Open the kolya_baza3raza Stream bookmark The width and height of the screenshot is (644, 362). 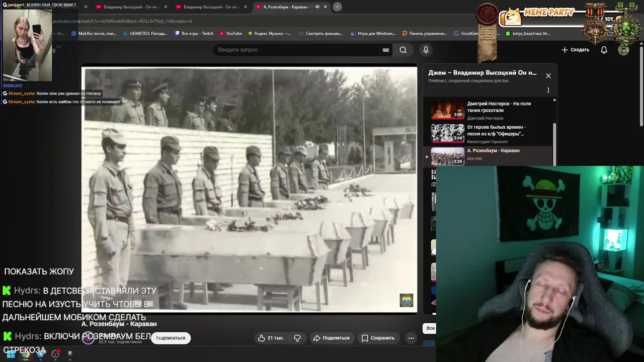tap(528, 34)
